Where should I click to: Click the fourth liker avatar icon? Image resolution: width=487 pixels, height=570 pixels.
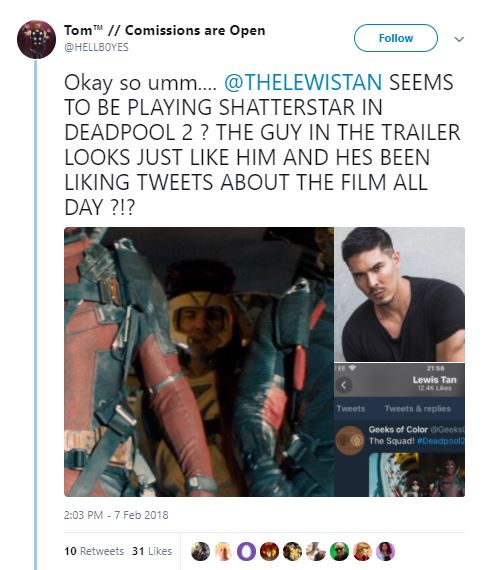coord(269,551)
